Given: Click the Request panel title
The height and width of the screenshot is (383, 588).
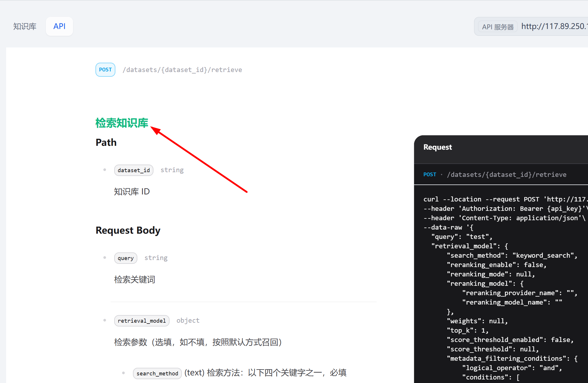Looking at the screenshot, I should click(x=437, y=147).
